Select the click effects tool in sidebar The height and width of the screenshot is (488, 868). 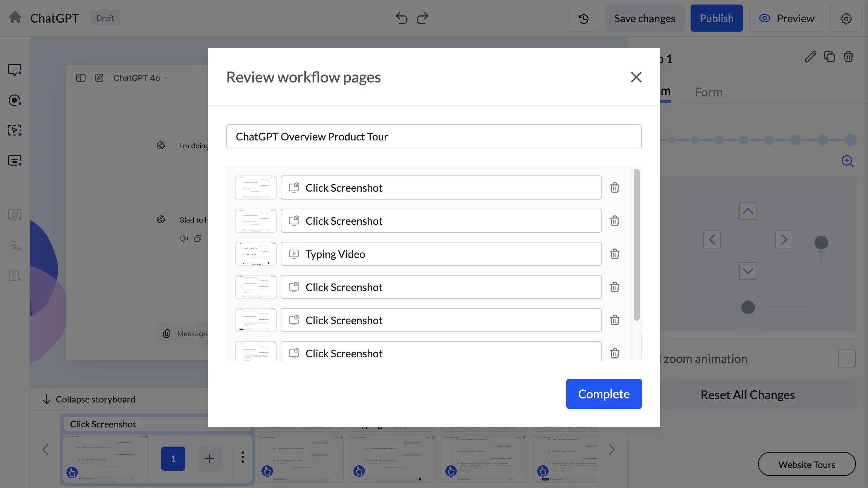coord(15,246)
